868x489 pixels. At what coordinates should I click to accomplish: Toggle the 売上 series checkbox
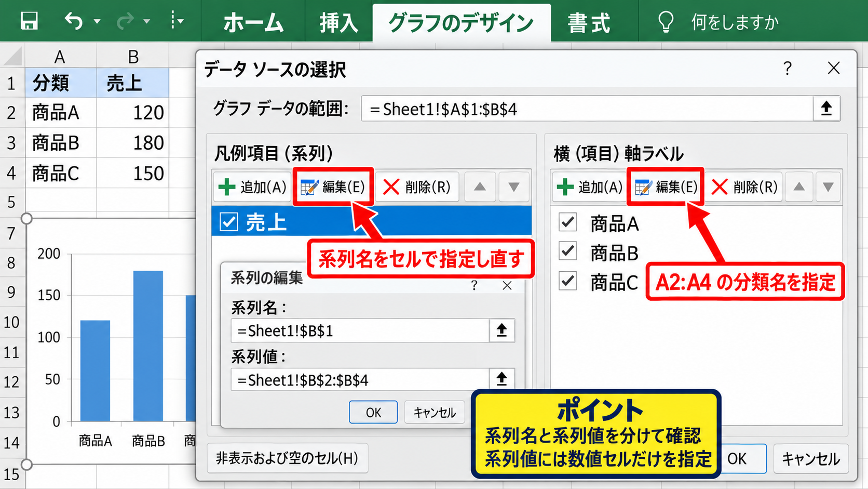click(229, 222)
